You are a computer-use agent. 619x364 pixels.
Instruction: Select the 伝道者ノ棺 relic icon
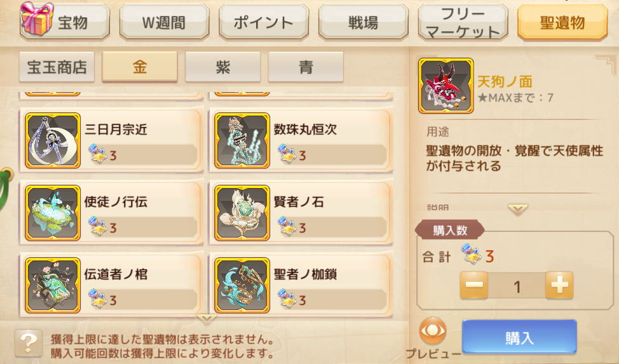[53, 285]
